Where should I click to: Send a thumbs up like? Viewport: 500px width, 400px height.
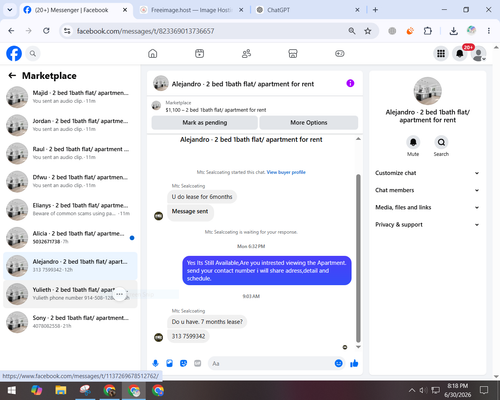tap(354, 363)
